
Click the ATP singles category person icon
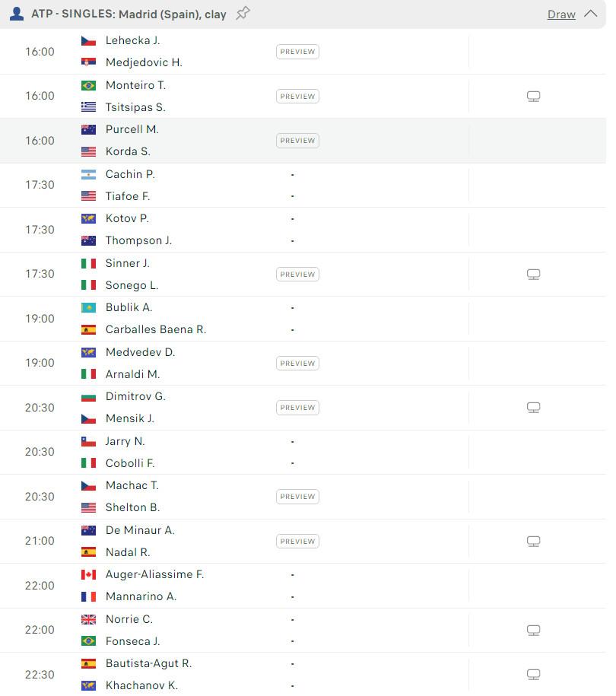(17, 14)
